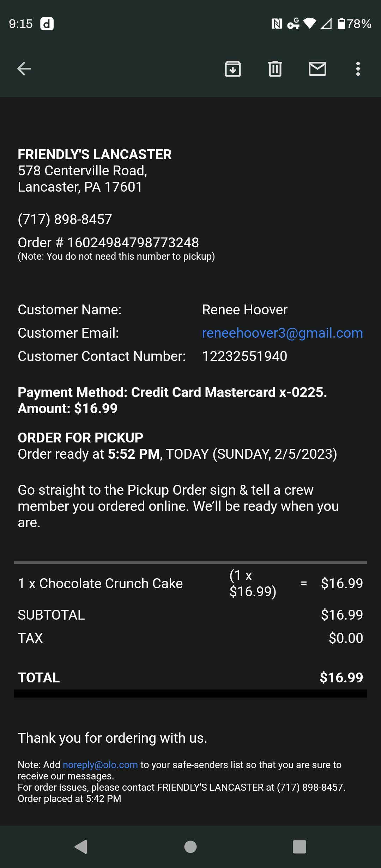Image resolution: width=381 pixels, height=868 pixels.
Task: Tap the customer contact number 12232551940
Action: click(244, 356)
